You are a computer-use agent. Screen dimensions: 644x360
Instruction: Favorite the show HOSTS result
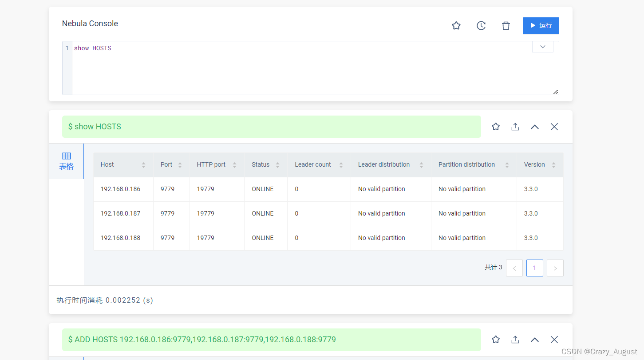coord(496,127)
